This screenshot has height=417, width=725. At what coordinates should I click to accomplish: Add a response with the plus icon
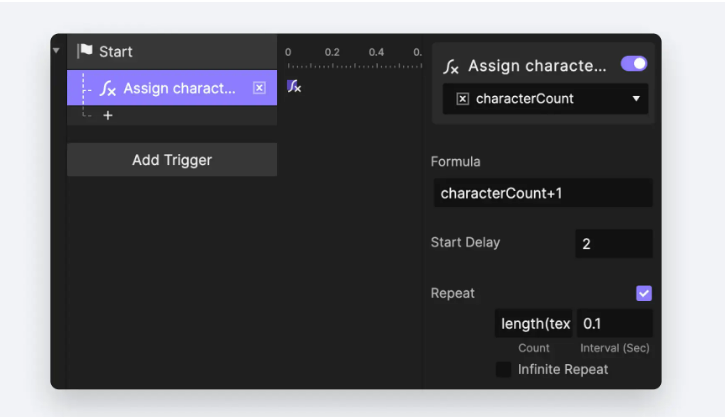(108, 115)
